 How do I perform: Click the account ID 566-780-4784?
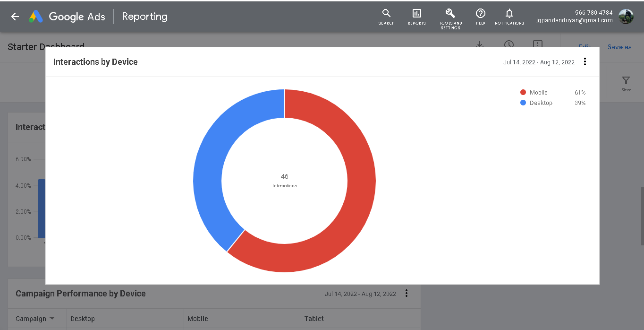594,13
